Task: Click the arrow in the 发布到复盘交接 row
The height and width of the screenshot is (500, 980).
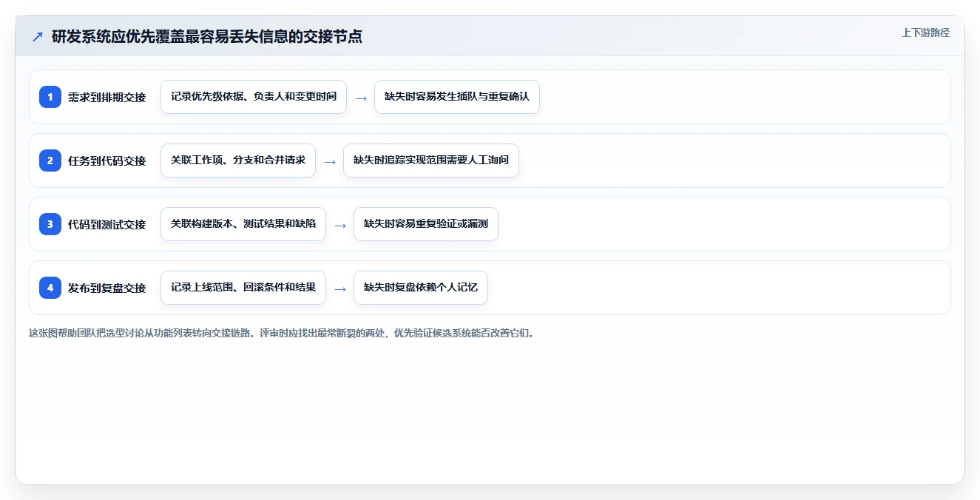Action: (340, 288)
